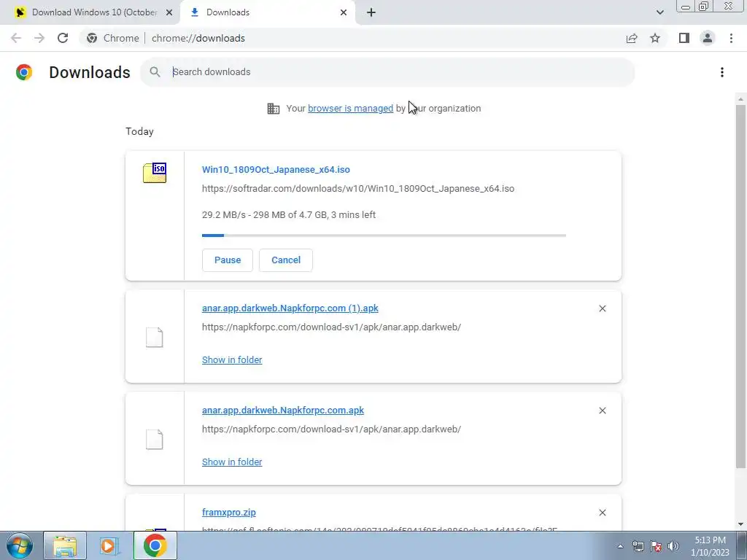This screenshot has width=747, height=560.
Task: Open anar.app.darkweb.Napkforpc.com.apk file
Action: click(283, 410)
